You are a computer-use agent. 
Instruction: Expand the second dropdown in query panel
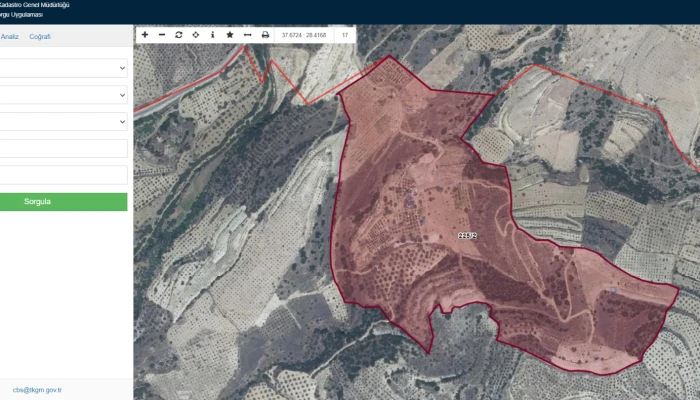pos(63,95)
